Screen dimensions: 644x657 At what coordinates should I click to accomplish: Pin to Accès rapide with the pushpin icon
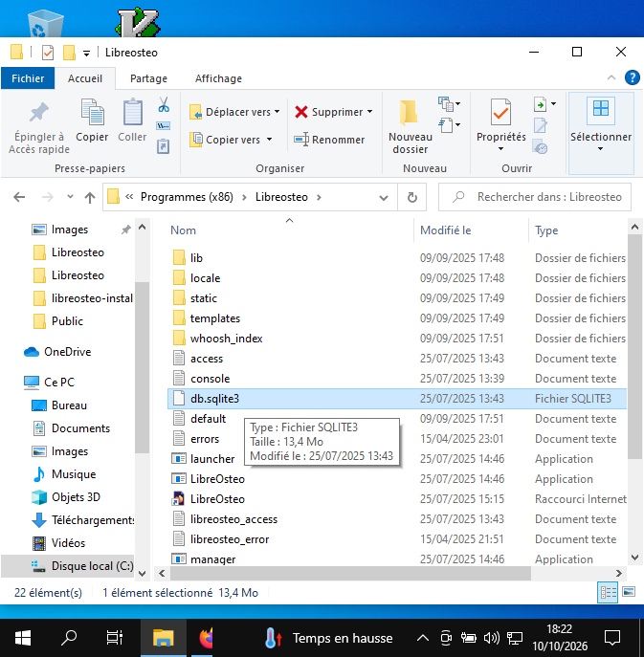(39, 112)
